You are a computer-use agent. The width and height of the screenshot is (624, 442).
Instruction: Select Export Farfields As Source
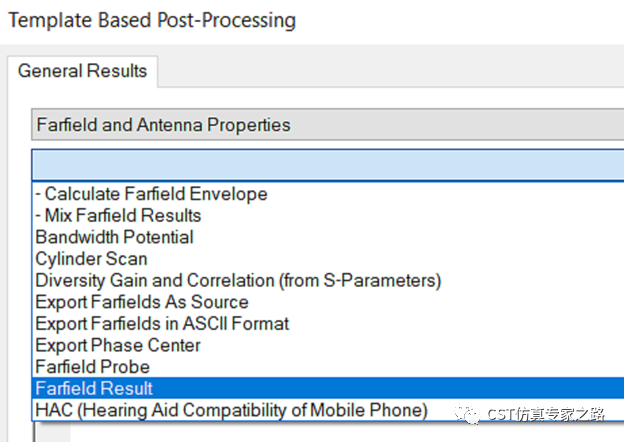tap(328, 302)
